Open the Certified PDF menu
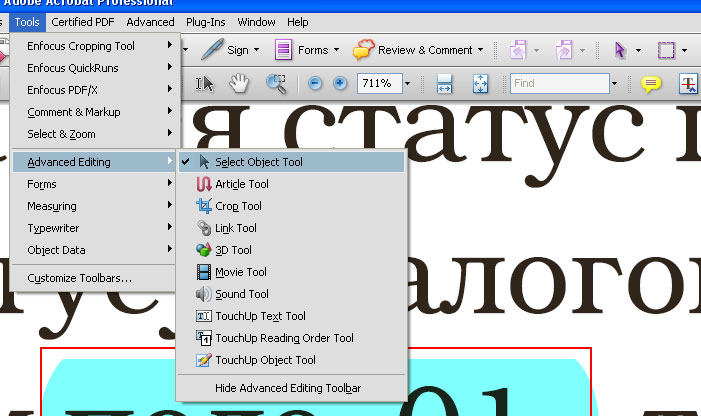Image resolution: width=701 pixels, height=416 pixels. (x=83, y=22)
